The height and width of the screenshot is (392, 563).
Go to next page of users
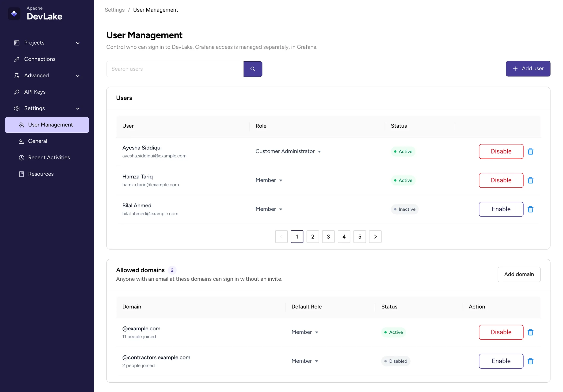[375, 236]
